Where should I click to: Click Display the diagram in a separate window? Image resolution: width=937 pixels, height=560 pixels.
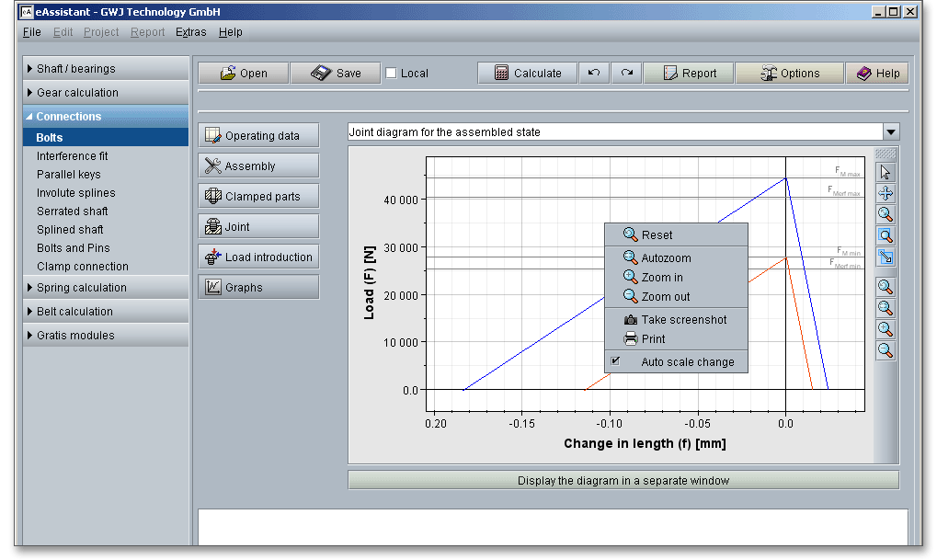623,481
